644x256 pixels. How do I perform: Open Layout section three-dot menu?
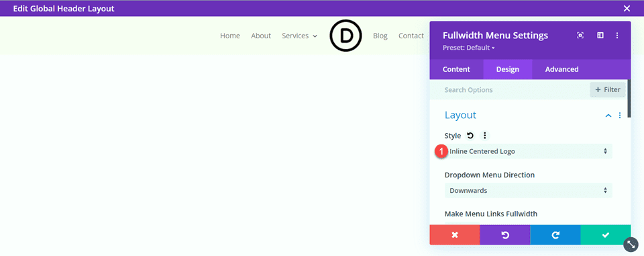coord(620,116)
